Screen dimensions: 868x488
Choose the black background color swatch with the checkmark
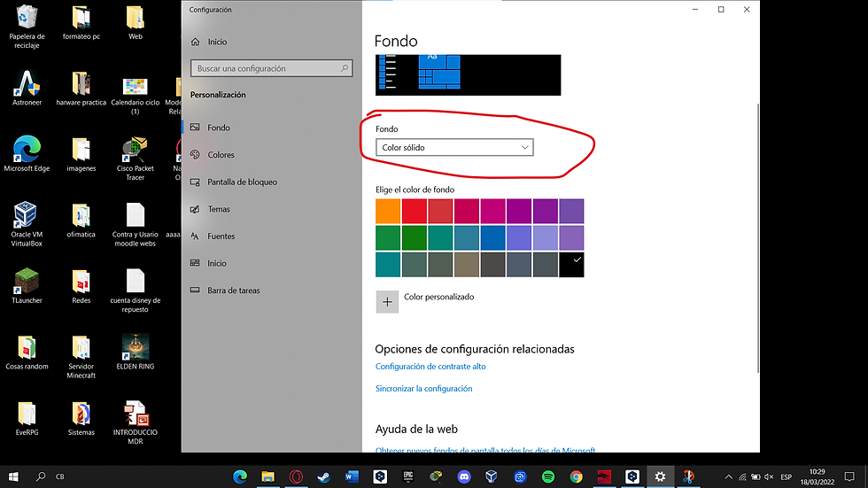pos(571,265)
